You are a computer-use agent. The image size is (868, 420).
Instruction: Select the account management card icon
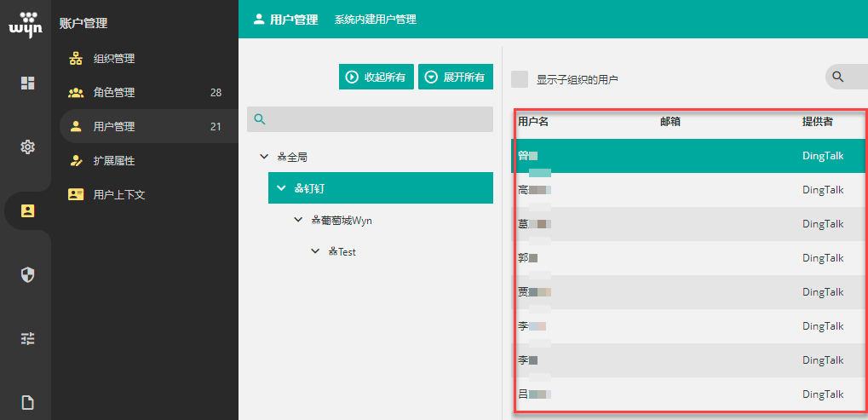tap(28, 210)
